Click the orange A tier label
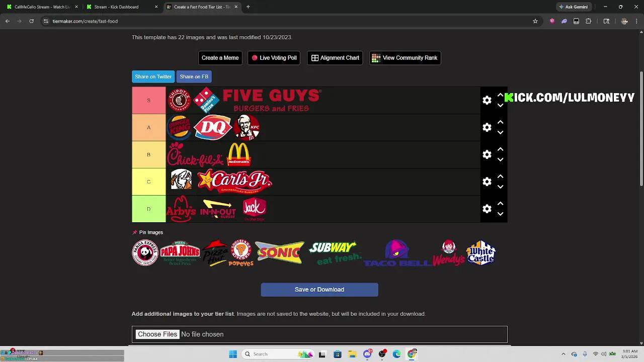644x362 pixels. coord(148,127)
